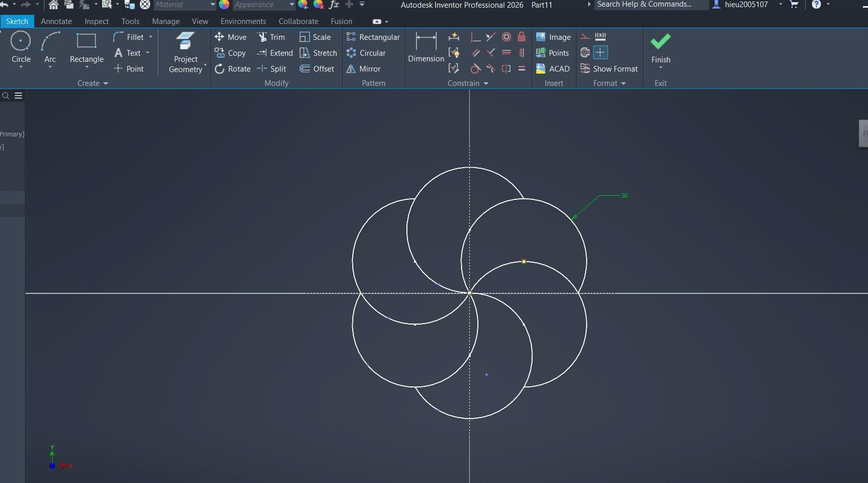Open the Fillet dropdown arrow
Screen dimensions: 868x483
point(151,37)
